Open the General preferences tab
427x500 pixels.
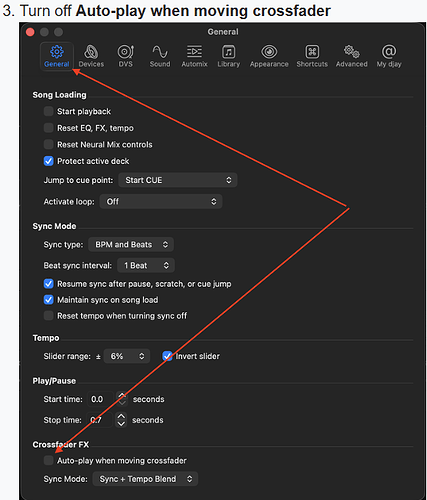tap(57, 56)
